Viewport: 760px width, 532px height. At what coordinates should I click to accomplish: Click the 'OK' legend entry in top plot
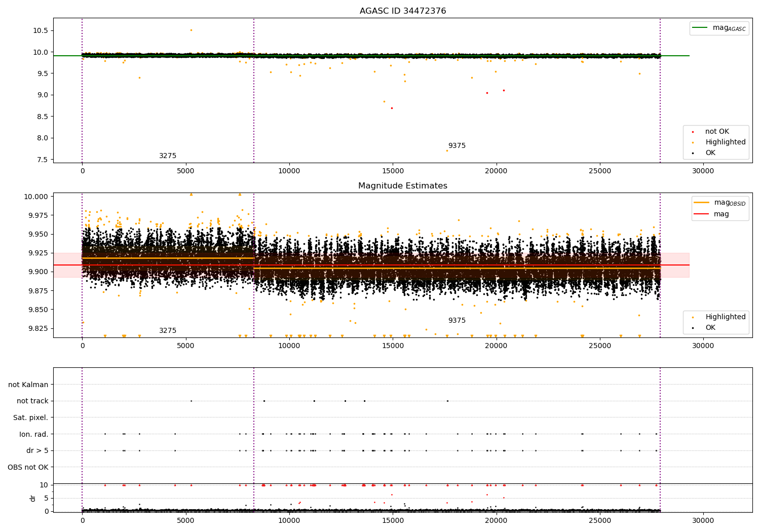coord(710,153)
